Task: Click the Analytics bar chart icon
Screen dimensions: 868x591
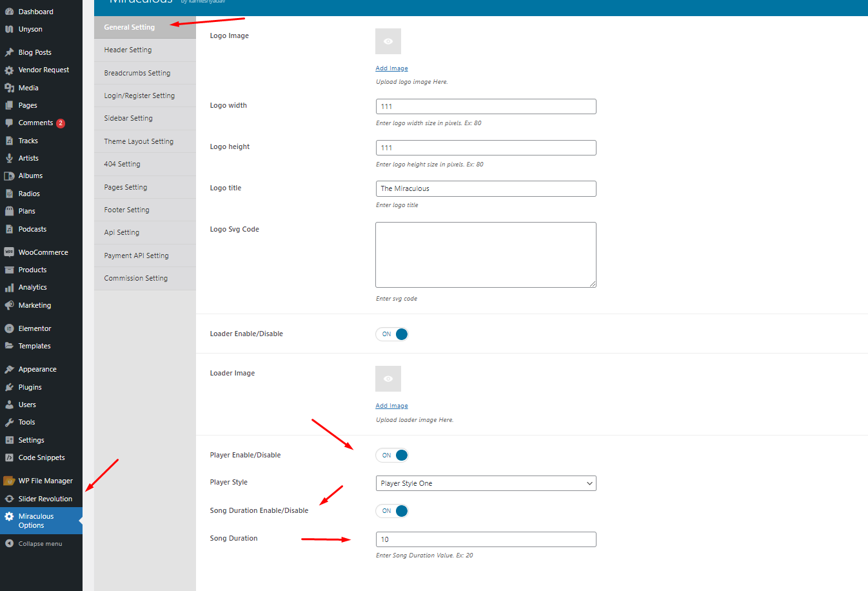Action: click(x=9, y=288)
